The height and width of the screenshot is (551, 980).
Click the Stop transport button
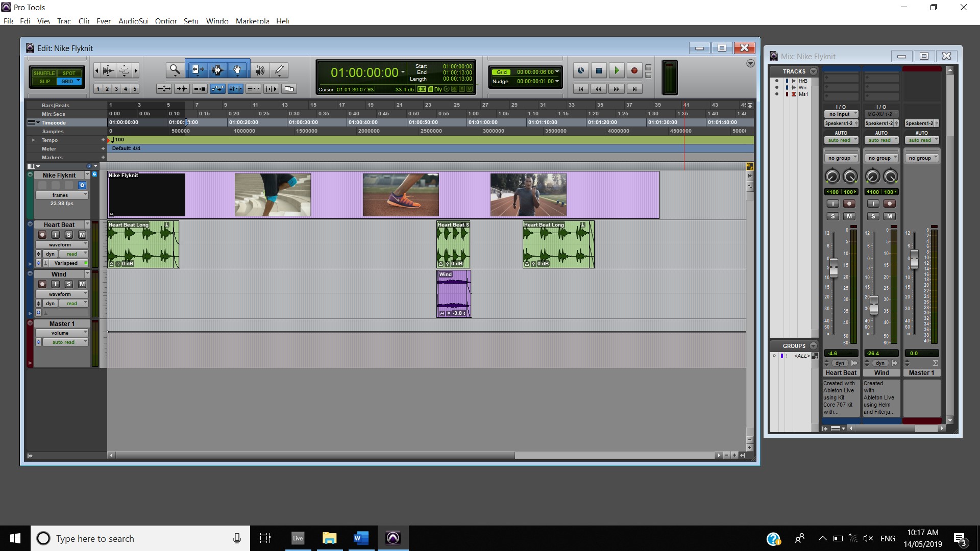599,71
